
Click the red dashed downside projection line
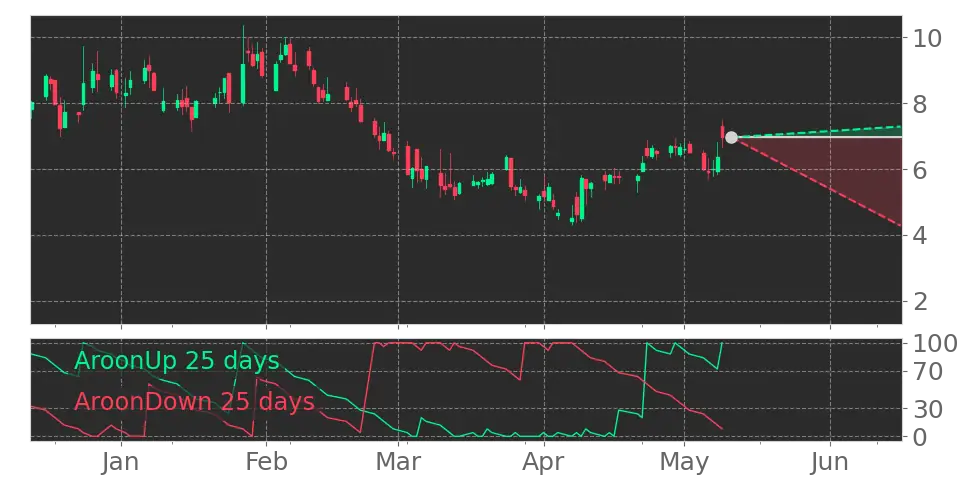818,182
